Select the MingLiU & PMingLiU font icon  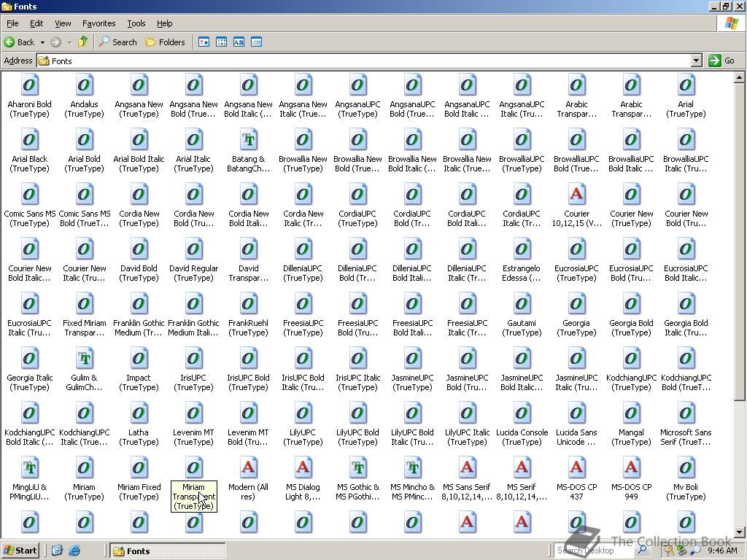tap(29, 469)
